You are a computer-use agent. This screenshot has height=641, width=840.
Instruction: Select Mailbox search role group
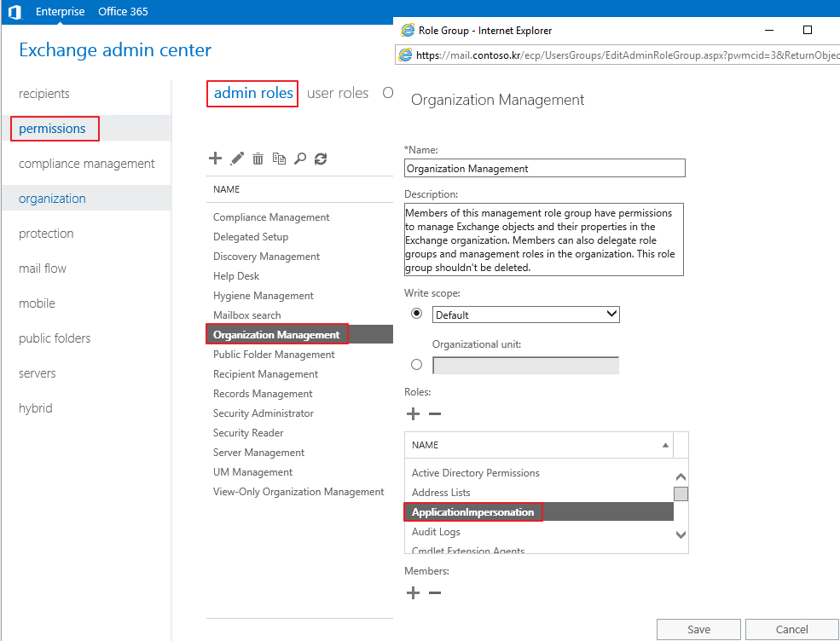(247, 315)
